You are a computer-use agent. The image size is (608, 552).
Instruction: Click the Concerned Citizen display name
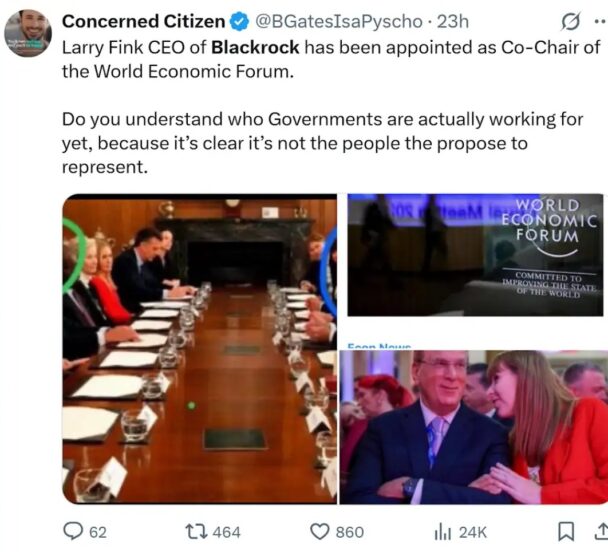click(143, 21)
